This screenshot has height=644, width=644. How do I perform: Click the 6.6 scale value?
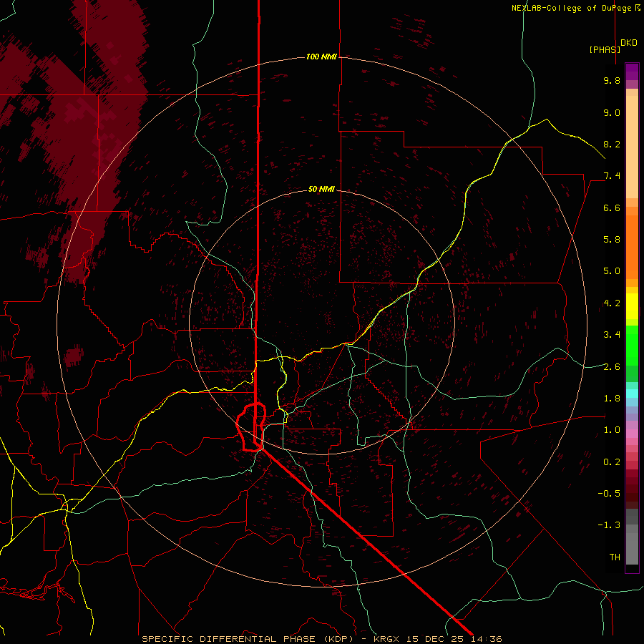(x=612, y=208)
